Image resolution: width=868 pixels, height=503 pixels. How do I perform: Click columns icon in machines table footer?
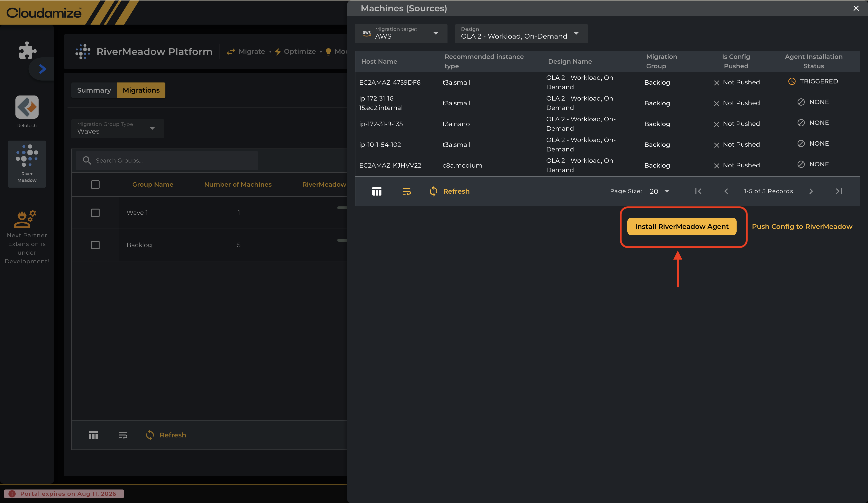pos(377,191)
